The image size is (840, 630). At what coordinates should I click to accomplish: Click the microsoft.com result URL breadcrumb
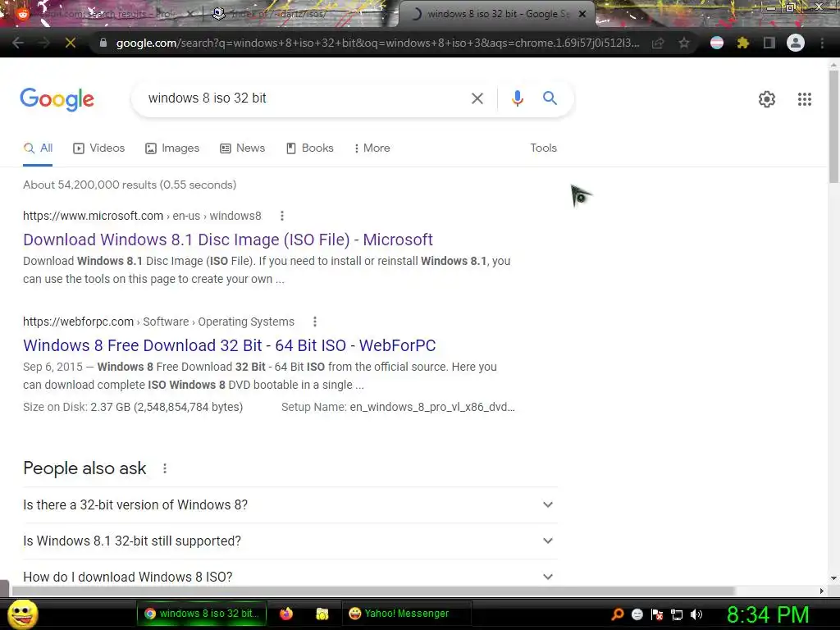tap(142, 216)
